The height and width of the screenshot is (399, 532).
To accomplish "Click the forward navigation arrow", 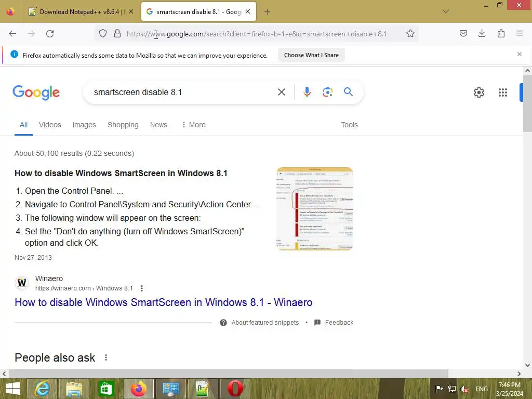I will pyautogui.click(x=31, y=34).
